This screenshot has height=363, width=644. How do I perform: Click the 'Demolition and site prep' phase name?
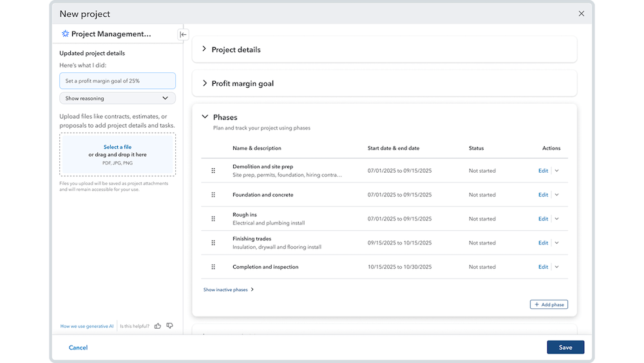click(263, 166)
